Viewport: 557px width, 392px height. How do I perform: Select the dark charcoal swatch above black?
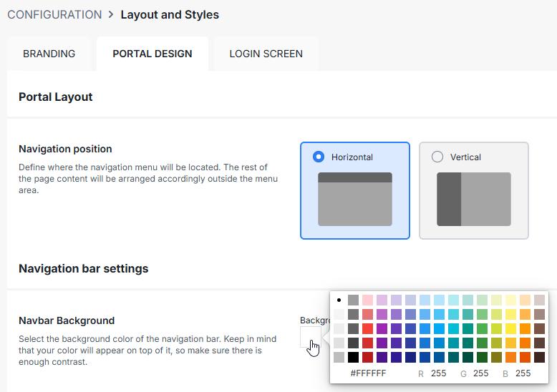353,343
